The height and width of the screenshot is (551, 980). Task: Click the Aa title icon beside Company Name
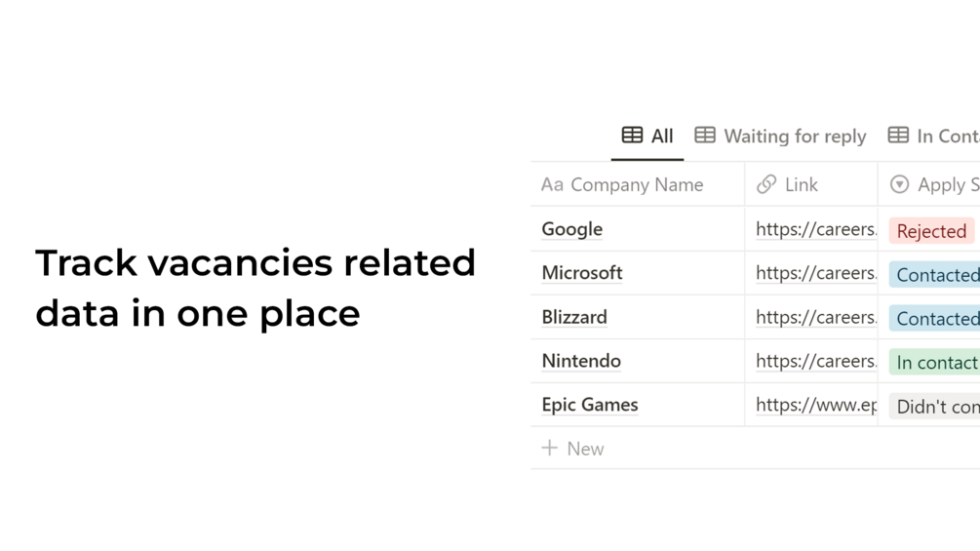click(x=552, y=184)
